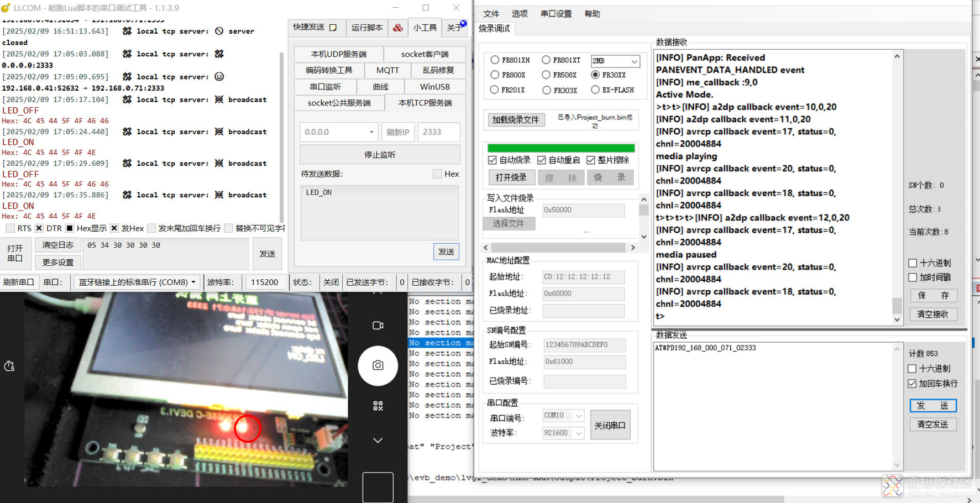The width and height of the screenshot is (980, 503).
Task: Switch to the 烧录调试 tab
Action: point(495,29)
